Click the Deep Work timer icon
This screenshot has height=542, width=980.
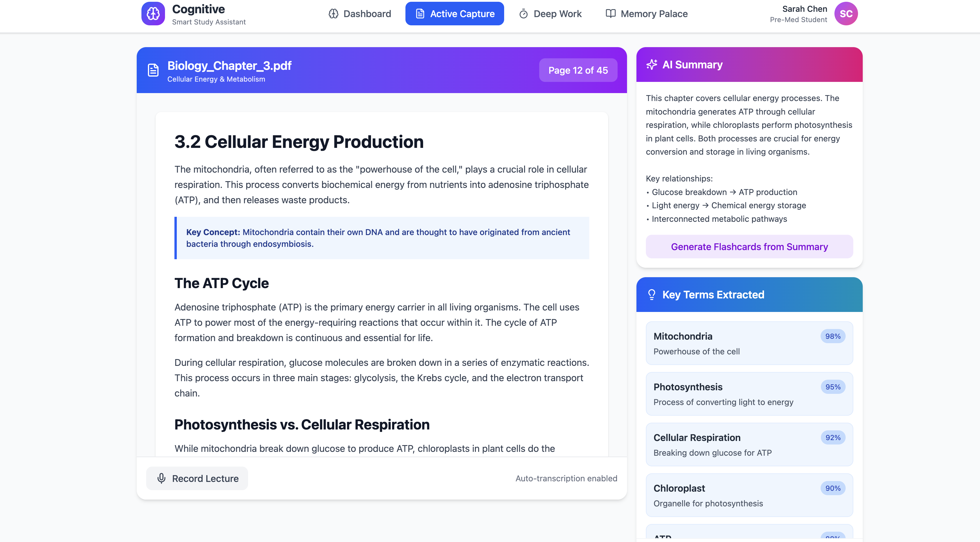(x=524, y=14)
